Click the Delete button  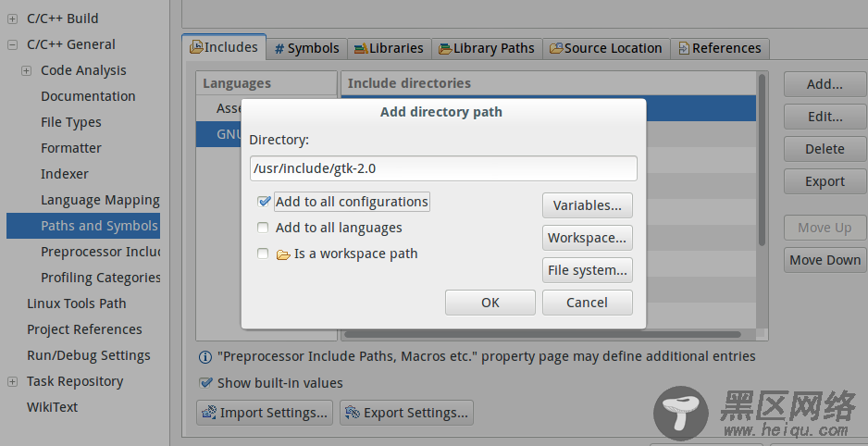[825, 149]
